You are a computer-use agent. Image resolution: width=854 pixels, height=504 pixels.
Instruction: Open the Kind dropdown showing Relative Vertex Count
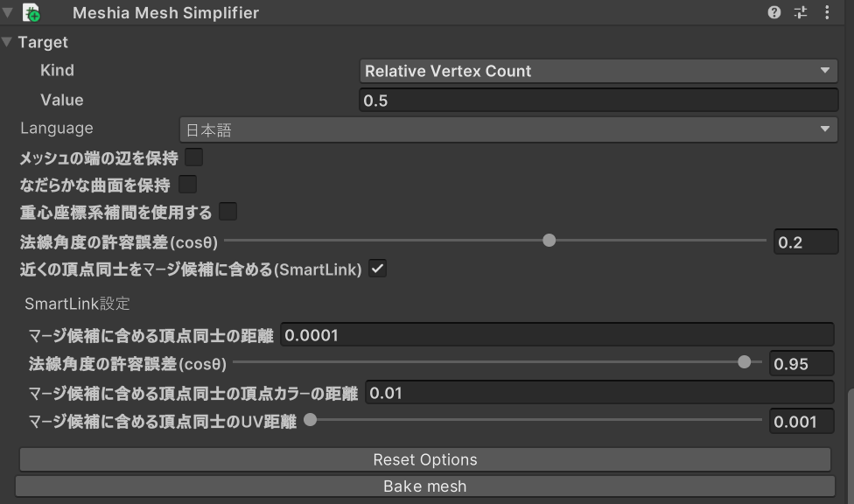point(598,71)
